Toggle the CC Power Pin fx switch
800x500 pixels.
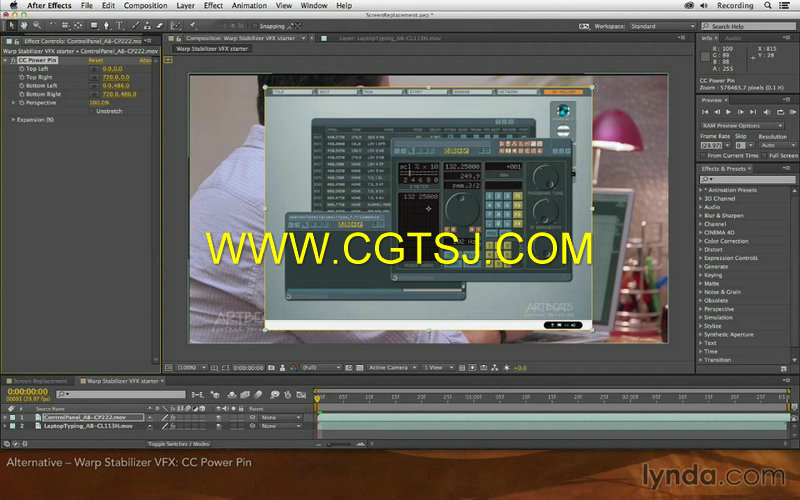(14, 60)
